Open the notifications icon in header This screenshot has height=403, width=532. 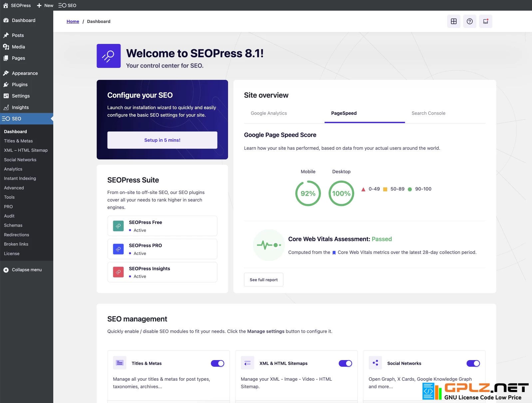pyautogui.click(x=486, y=21)
